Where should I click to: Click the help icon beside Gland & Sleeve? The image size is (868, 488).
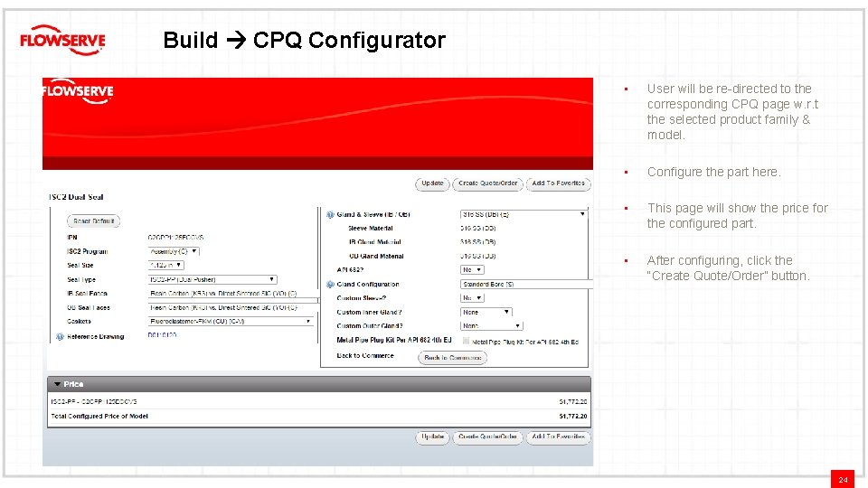[331, 215]
